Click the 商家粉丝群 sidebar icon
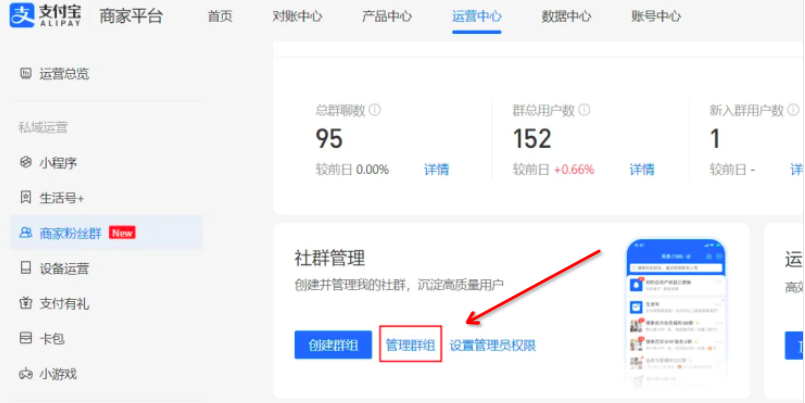The width and height of the screenshot is (805, 403). tap(26, 233)
